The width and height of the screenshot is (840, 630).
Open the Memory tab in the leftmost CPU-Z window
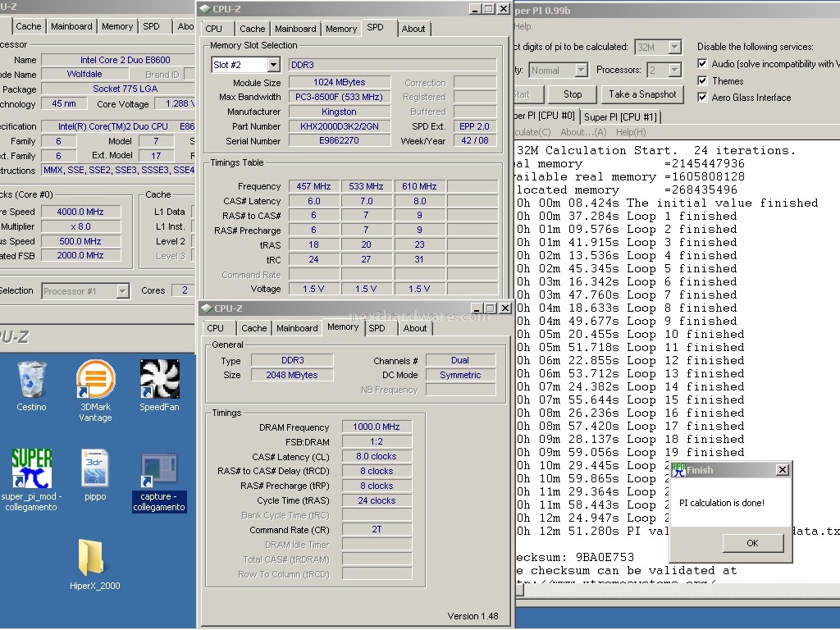pyautogui.click(x=116, y=26)
